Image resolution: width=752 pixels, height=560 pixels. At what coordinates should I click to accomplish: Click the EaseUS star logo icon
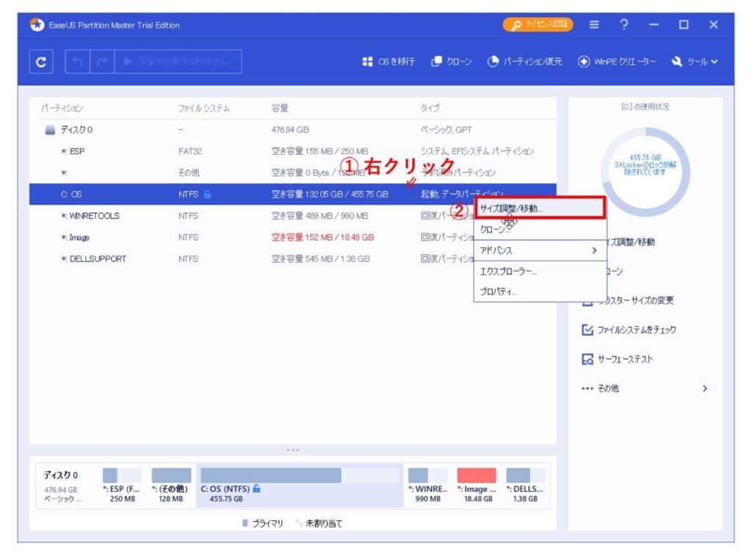[37, 24]
